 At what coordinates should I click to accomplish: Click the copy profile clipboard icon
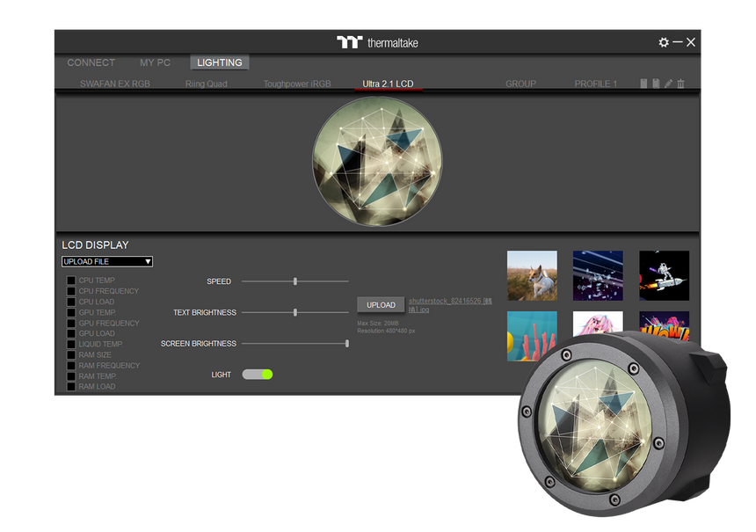(x=656, y=84)
